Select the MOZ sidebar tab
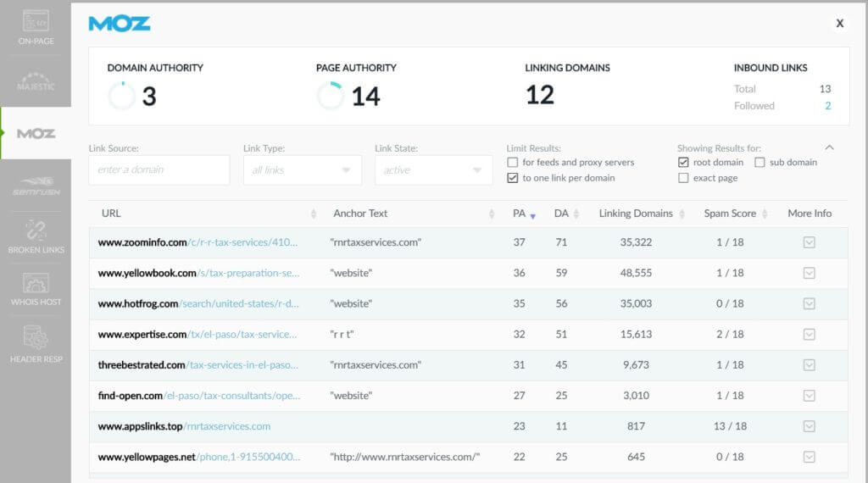 click(36, 133)
